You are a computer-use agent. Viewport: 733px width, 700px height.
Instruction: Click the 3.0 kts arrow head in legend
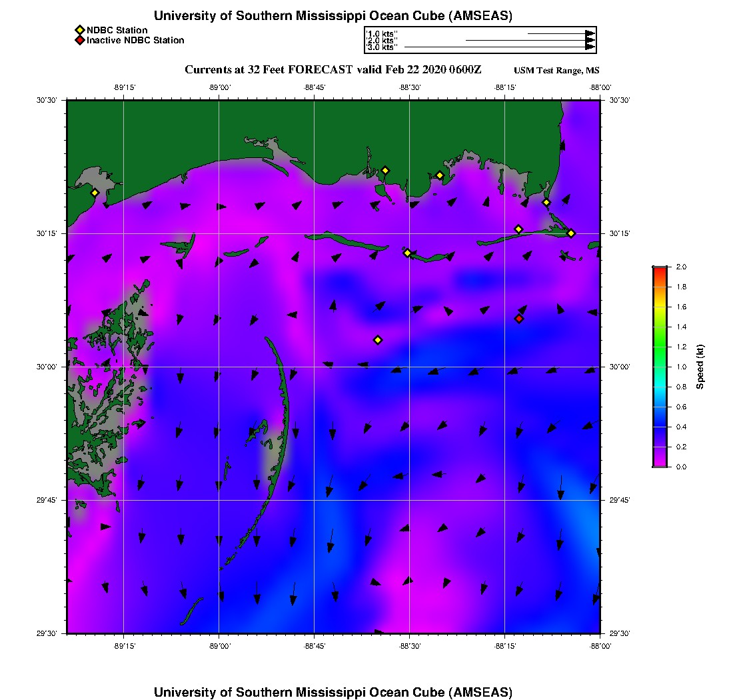[590, 47]
